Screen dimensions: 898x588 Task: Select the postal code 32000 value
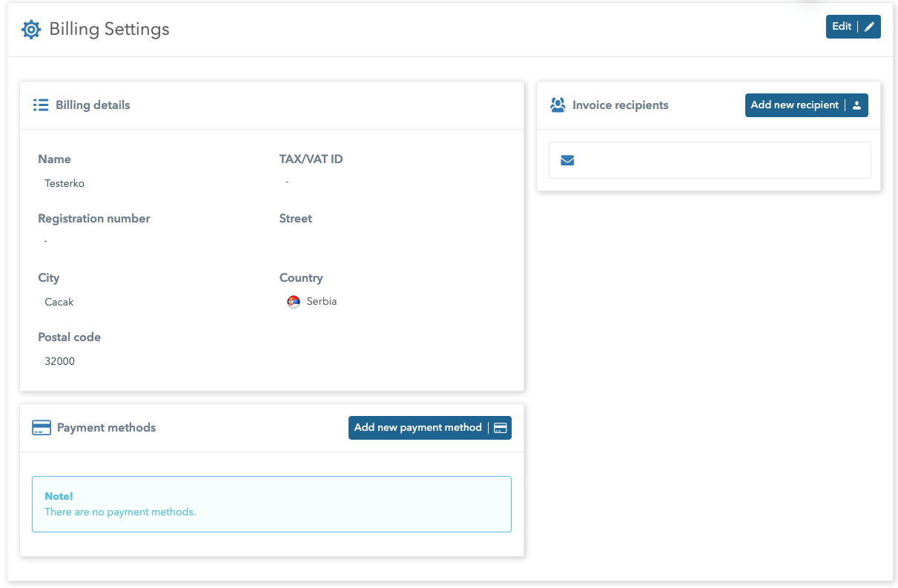tap(59, 361)
